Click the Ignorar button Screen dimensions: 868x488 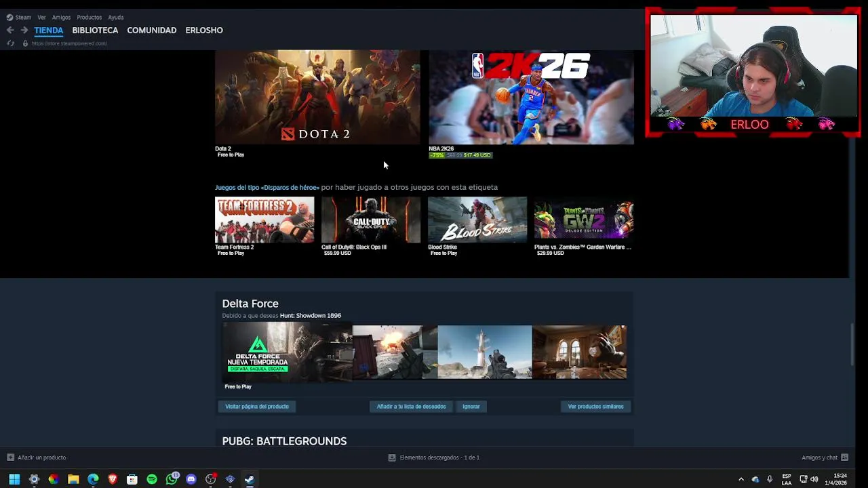(x=471, y=407)
